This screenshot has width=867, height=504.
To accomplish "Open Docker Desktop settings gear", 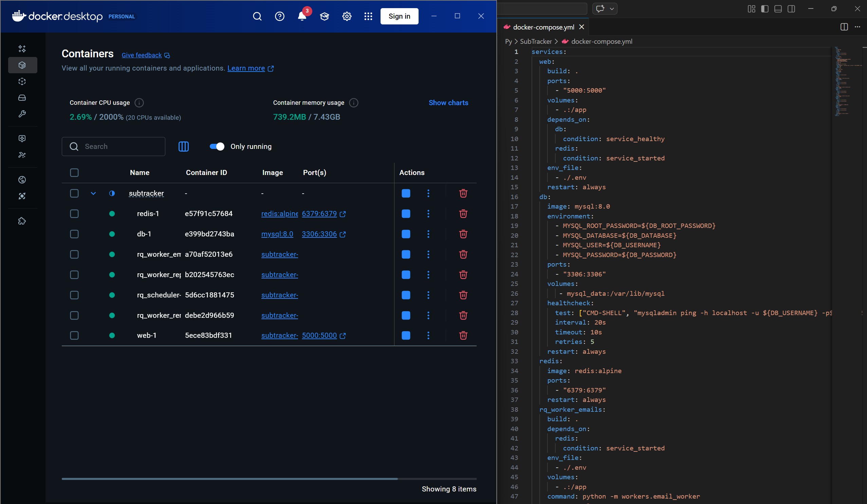I will pos(347,16).
